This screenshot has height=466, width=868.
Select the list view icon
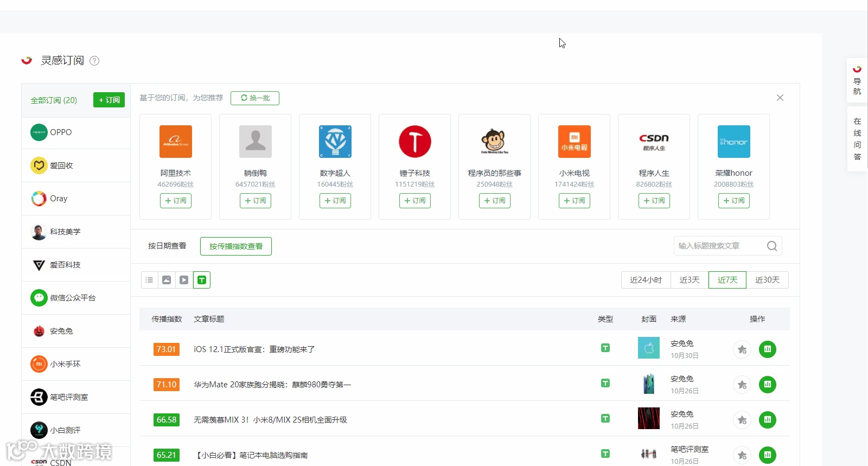(149, 280)
